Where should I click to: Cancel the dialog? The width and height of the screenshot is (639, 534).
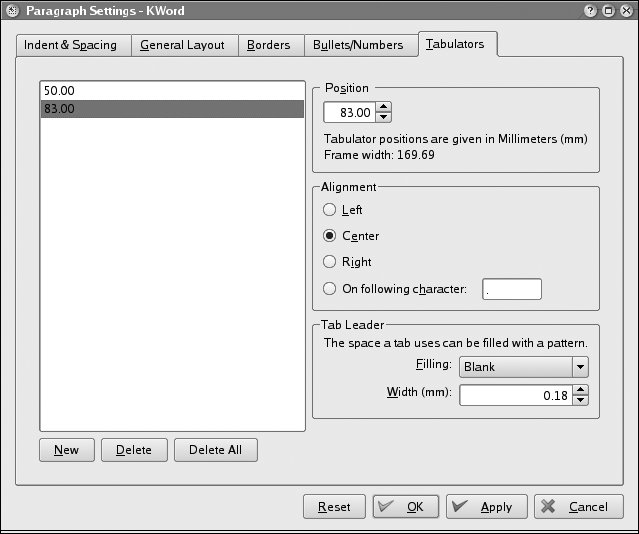(579, 507)
